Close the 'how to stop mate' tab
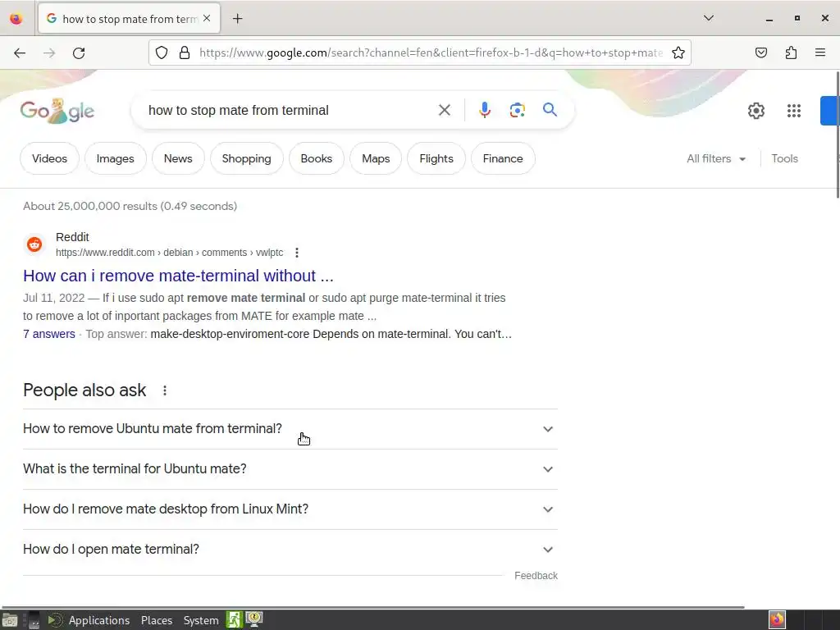840x630 pixels. coord(207,19)
